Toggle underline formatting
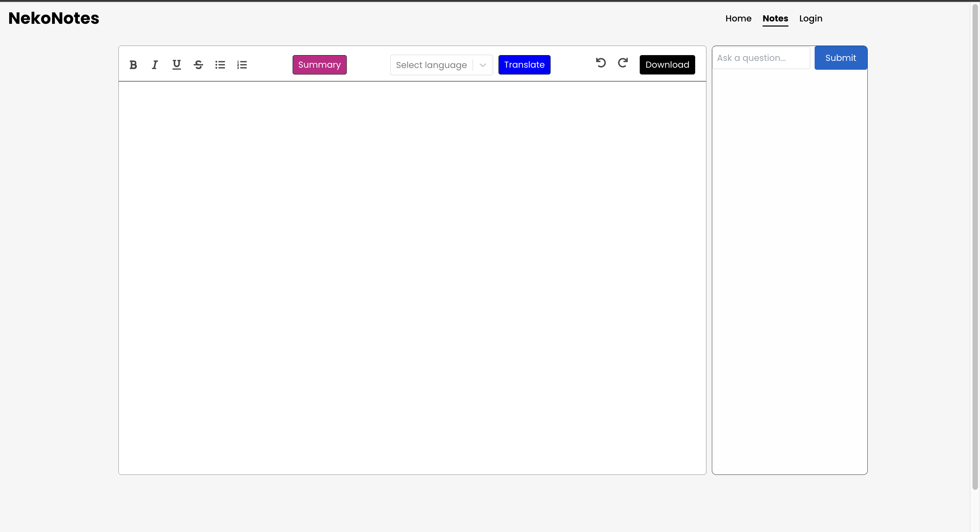Viewport: 980px width, 532px height. [x=177, y=65]
